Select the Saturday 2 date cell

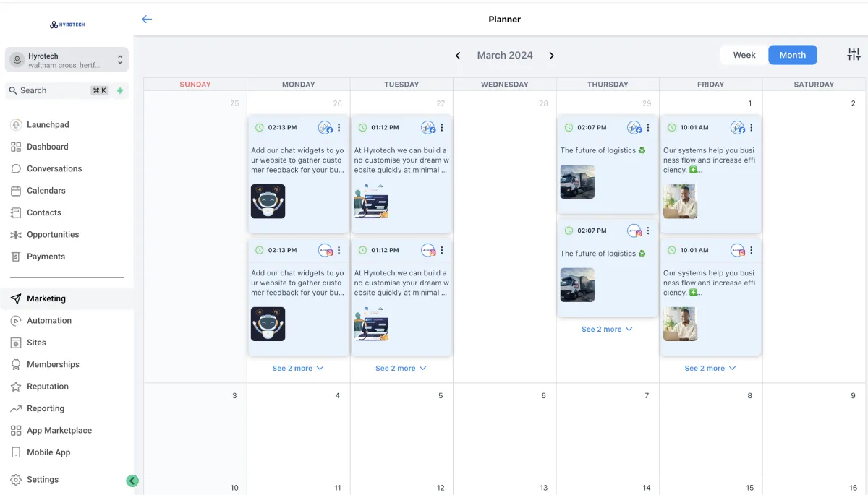point(814,237)
